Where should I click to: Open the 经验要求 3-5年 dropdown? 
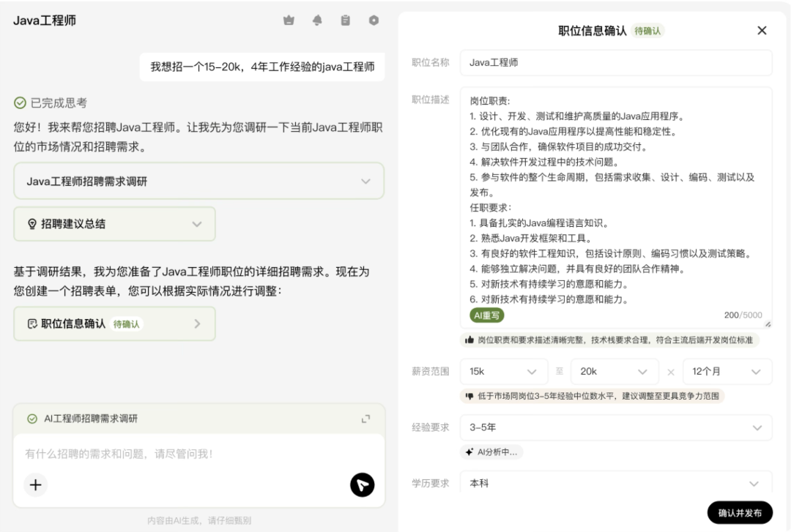616,427
